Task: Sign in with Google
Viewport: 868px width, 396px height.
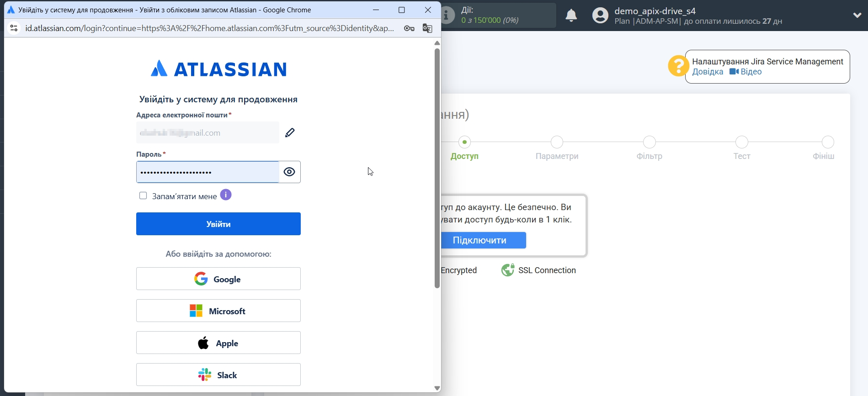Action: pos(218,279)
